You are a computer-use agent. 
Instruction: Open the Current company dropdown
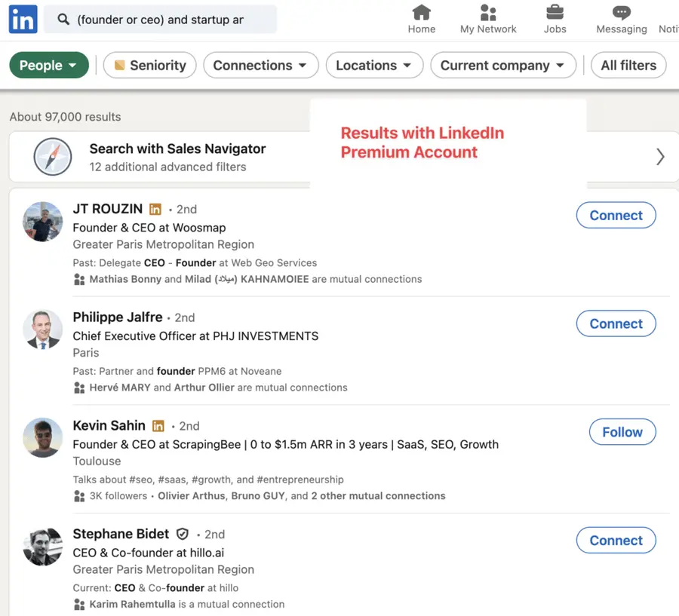click(x=502, y=65)
